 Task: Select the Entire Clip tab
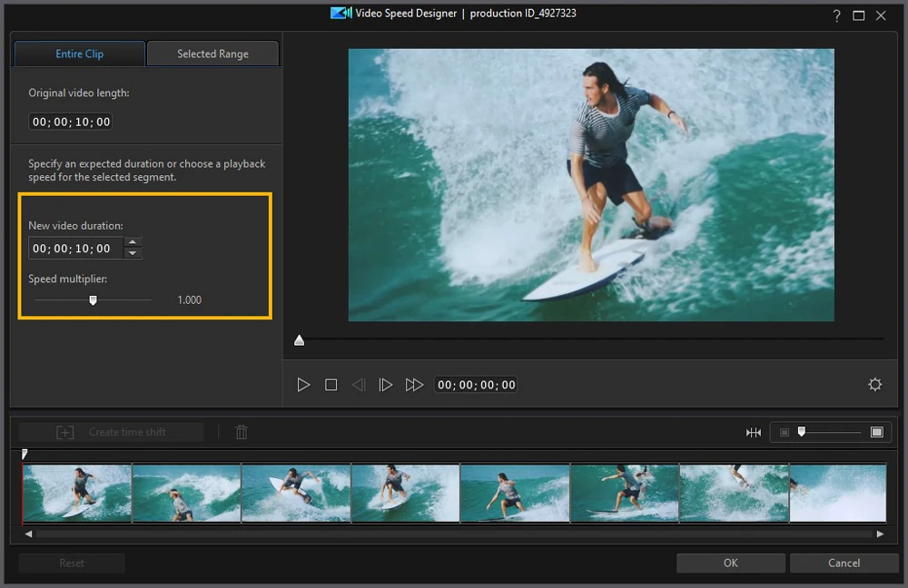pyautogui.click(x=80, y=54)
